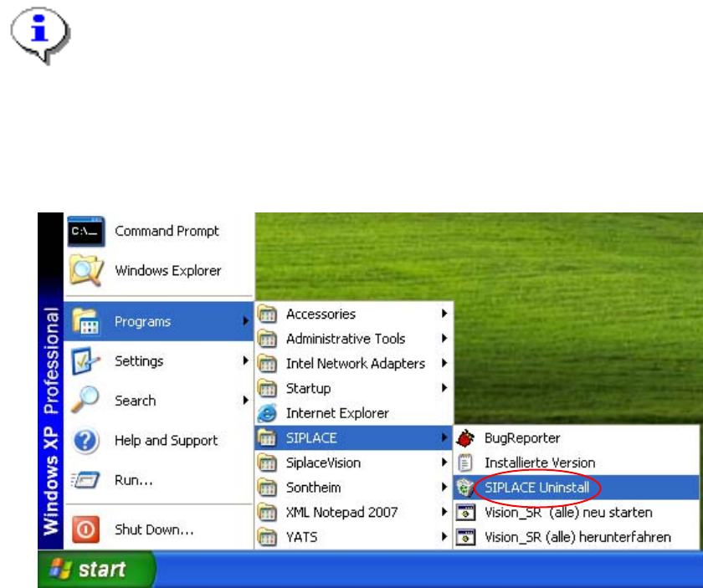Click the red Shut Down power icon

[x=85, y=529]
